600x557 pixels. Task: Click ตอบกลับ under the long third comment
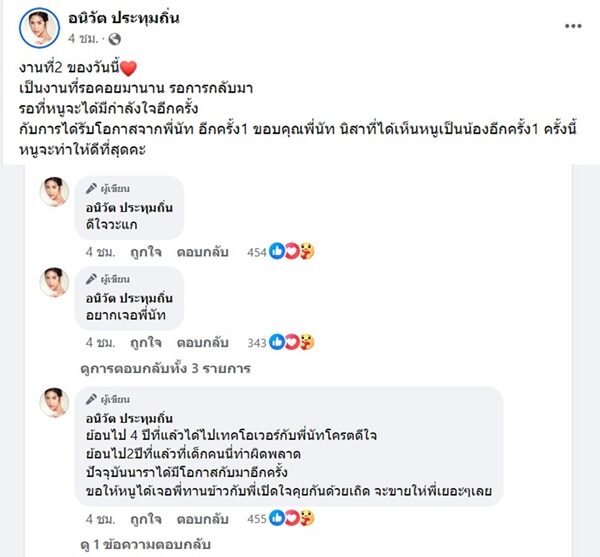204,519
